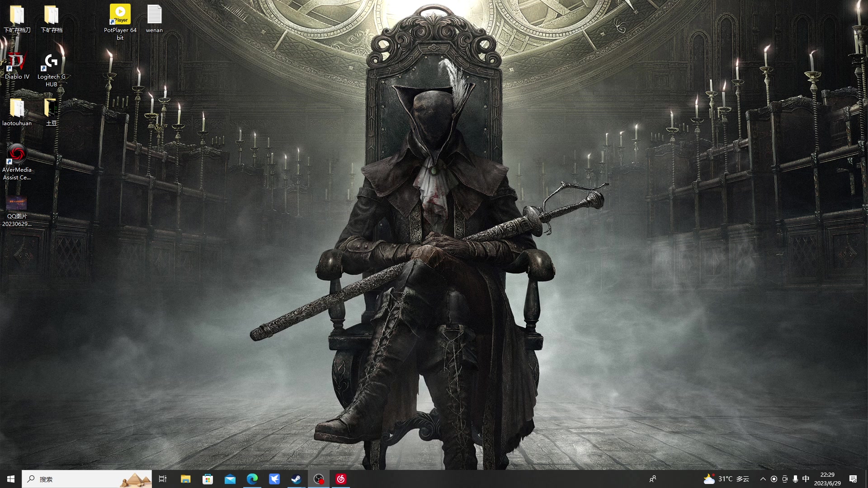
Task: Select the laotouhuan folder
Action: (x=17, y=112)
